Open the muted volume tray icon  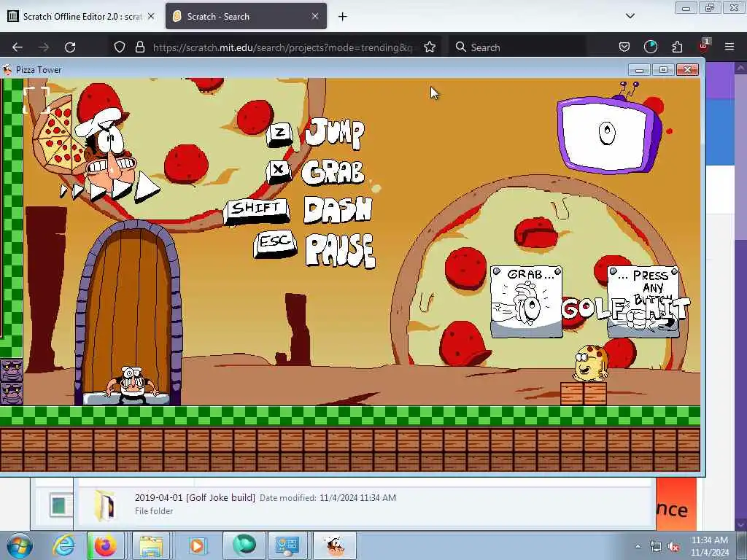coord(673,546)
